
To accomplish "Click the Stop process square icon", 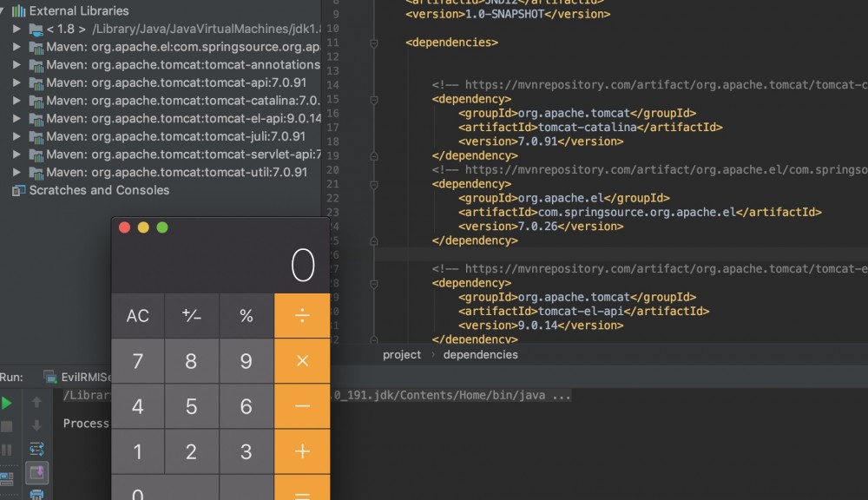I will [7, 426].
